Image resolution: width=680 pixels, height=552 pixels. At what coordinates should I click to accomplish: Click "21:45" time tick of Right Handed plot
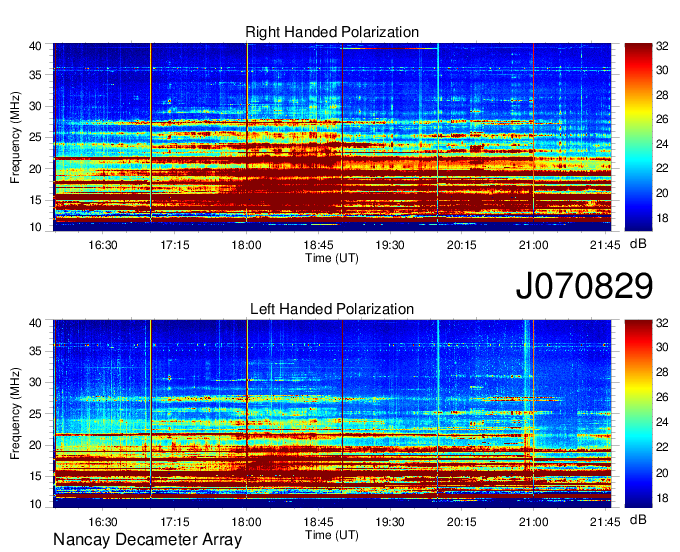coord(605,245)
